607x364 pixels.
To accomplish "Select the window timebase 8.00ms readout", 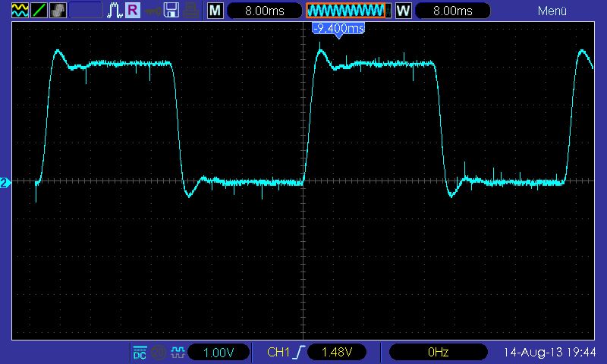I will coord(452,11).
